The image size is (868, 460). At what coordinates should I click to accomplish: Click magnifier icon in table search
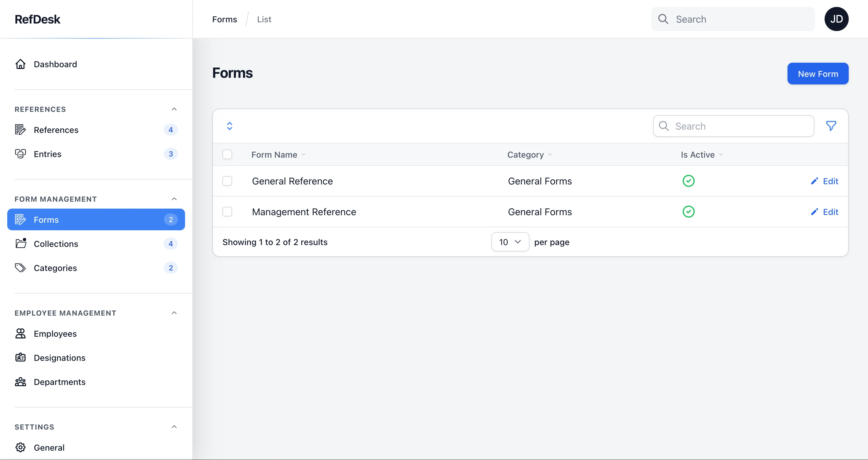pyautogui.click(x=664, y=126)
